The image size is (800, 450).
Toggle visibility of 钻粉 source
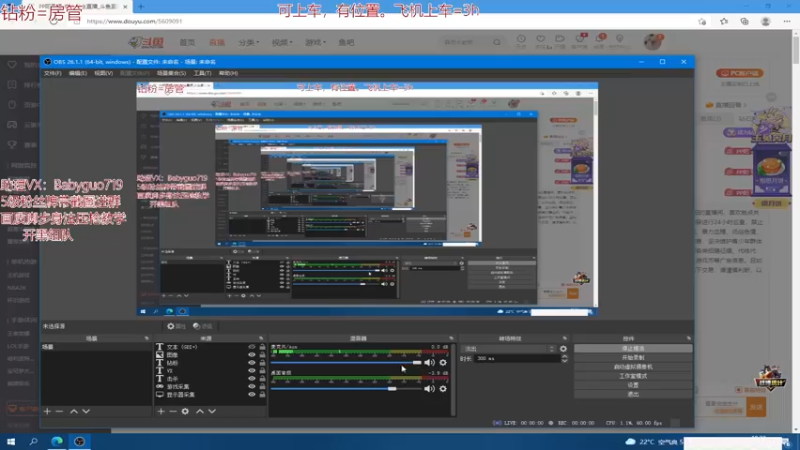click(x=252, y=363)
